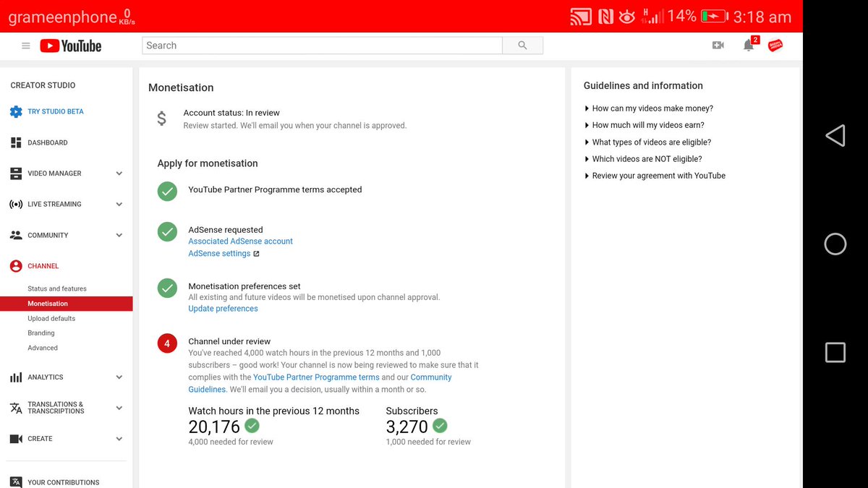Expand the Create section chevron

pyautogui.click(x=119, y=439)
